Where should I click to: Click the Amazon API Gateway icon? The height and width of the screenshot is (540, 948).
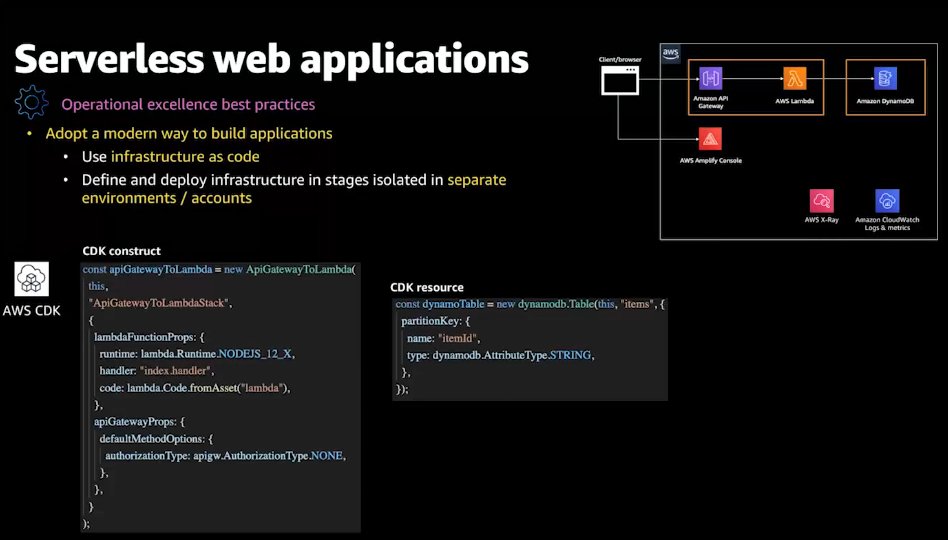point(710,79)
